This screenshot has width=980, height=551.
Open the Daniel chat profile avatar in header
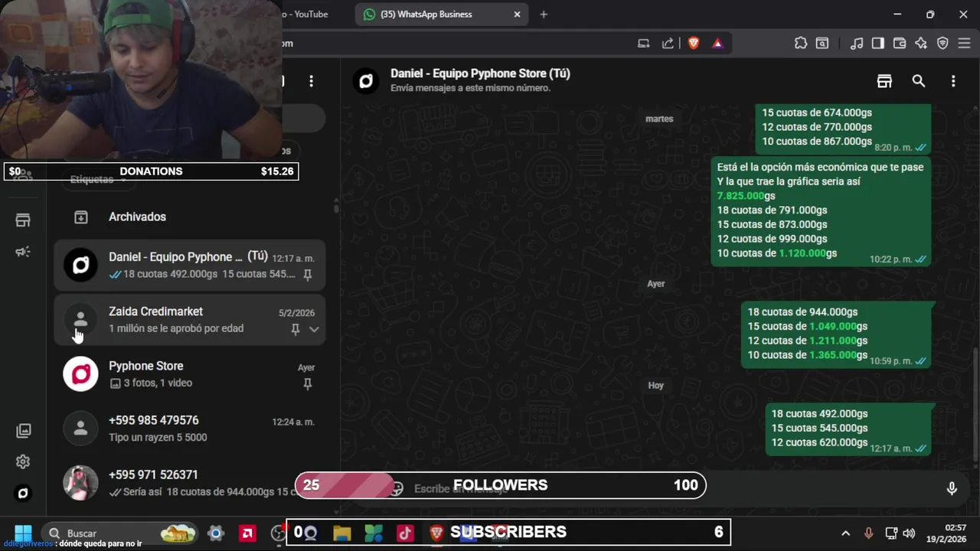point(366,81)
